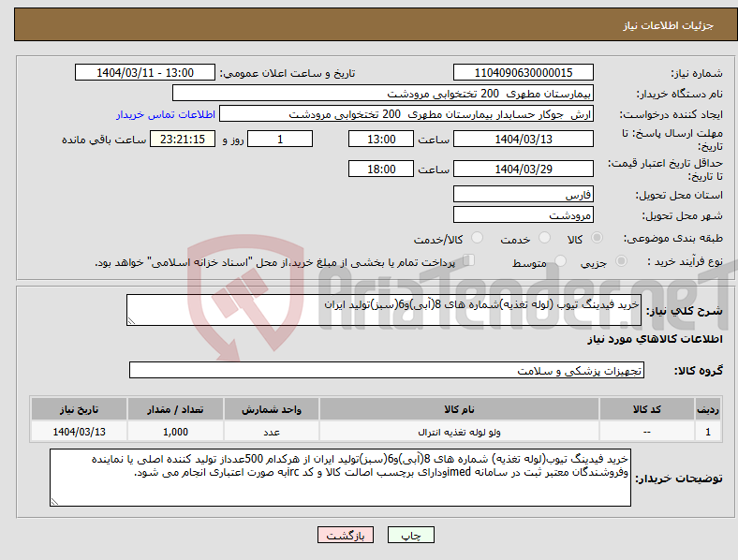Click the شماره نیاز label

tap(697, 73)
